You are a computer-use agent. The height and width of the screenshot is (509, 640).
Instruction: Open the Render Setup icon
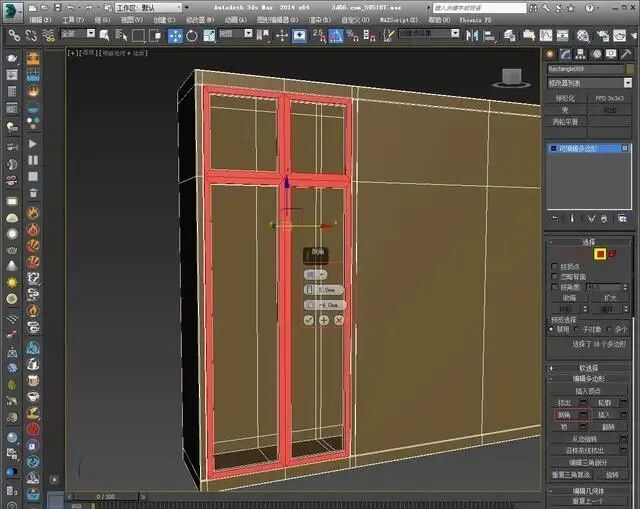point(603,36)
